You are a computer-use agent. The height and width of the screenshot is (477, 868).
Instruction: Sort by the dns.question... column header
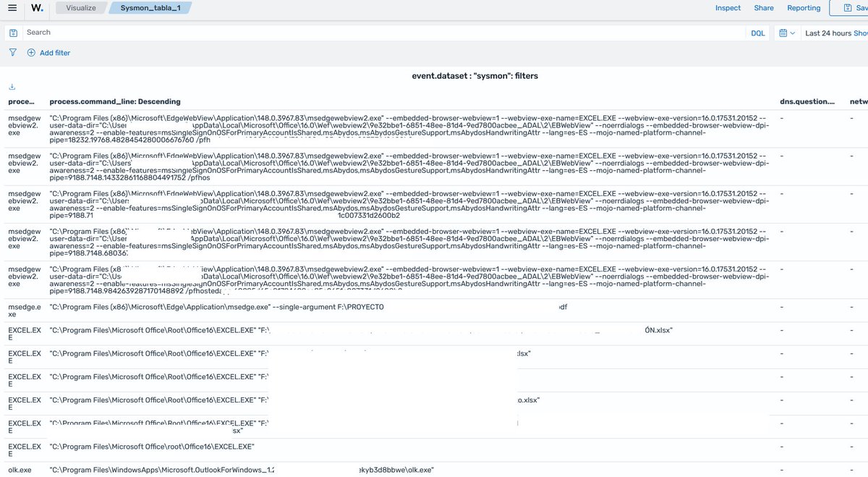pyautogui.click(x=807, y=102)
